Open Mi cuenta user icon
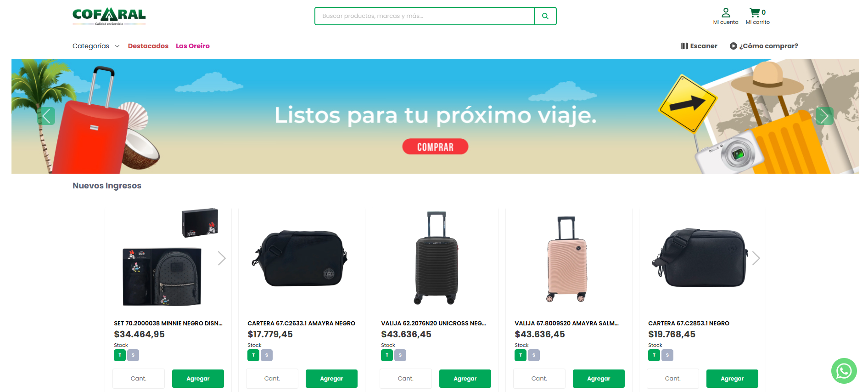Image resolution: width=868 pixels, height=392 pixels. click(726, 12)
